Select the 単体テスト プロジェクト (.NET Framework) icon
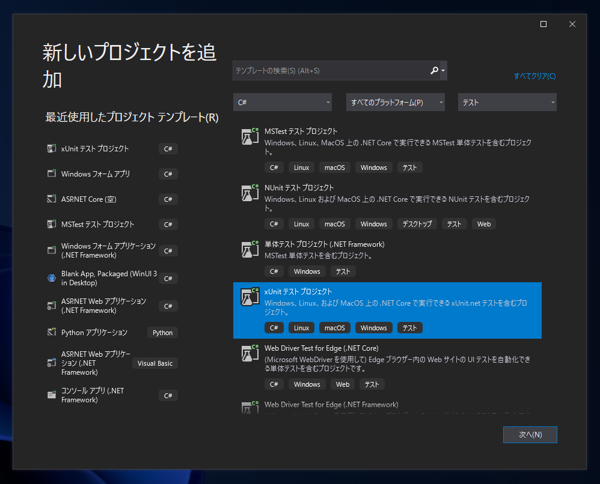600x484 pixels. click(x=250, y=249)
